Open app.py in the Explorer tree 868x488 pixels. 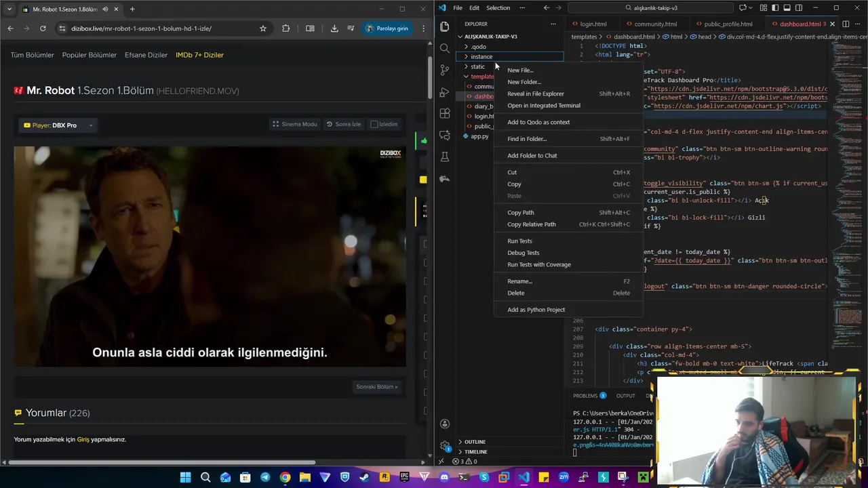click(x=479, y=136)
